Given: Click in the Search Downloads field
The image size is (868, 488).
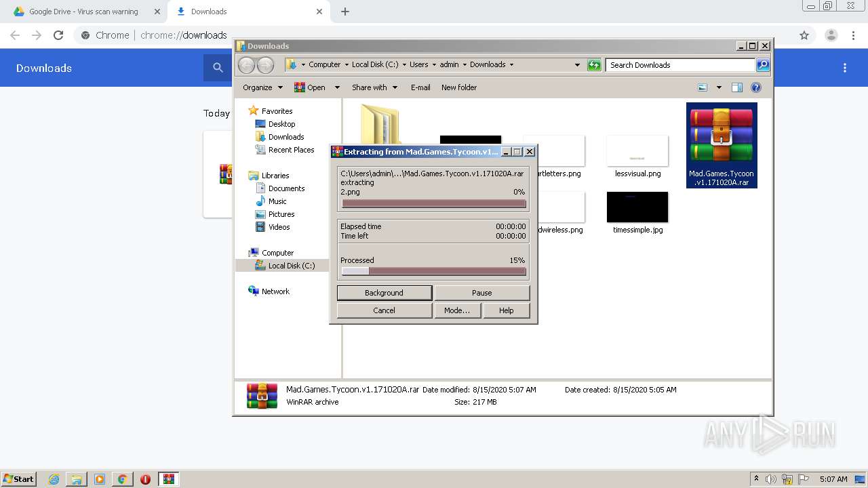Looking at the screenshot, I should (680, 65).
